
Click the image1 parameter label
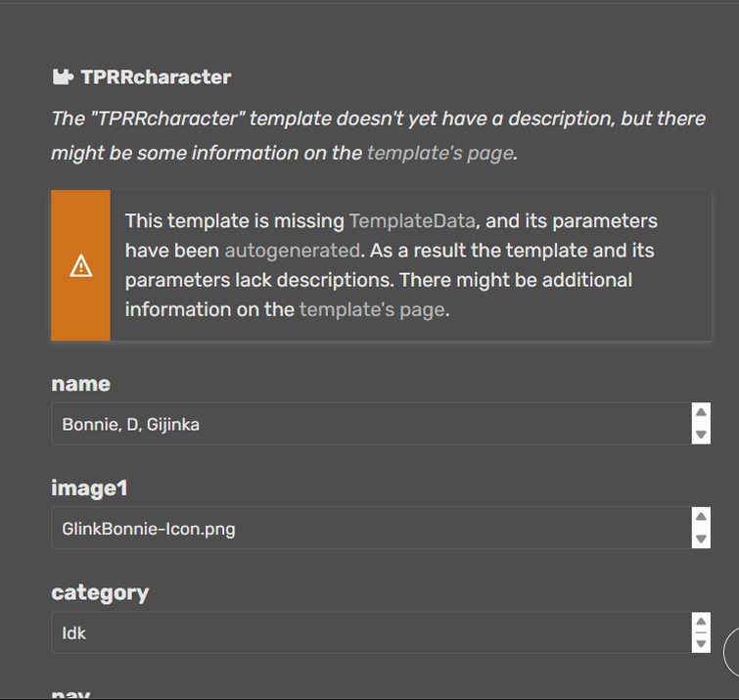point(89,489)
